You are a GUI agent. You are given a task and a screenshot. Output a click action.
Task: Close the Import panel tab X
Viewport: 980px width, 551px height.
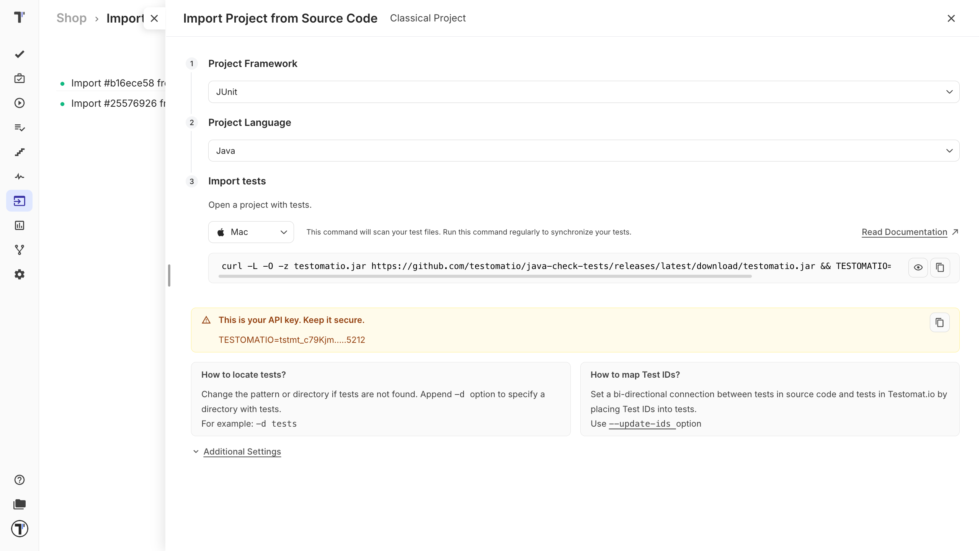(x=154, y=18)
